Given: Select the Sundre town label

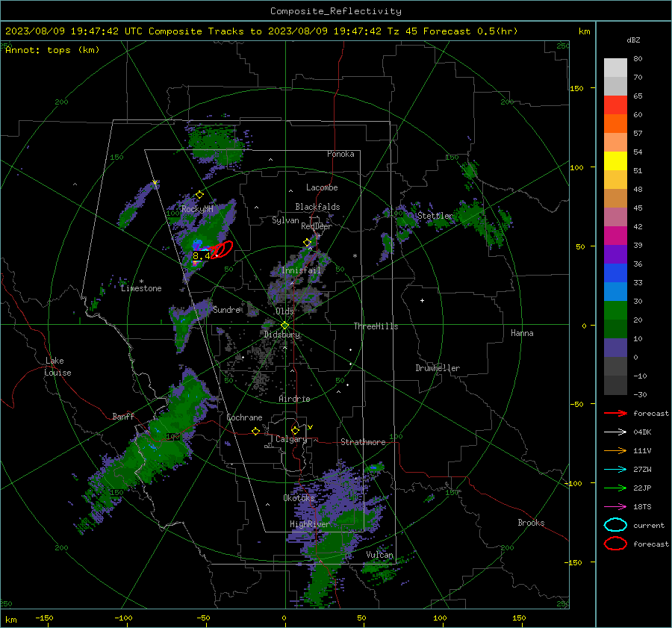Looking at the screenshot, I should 226,309.
